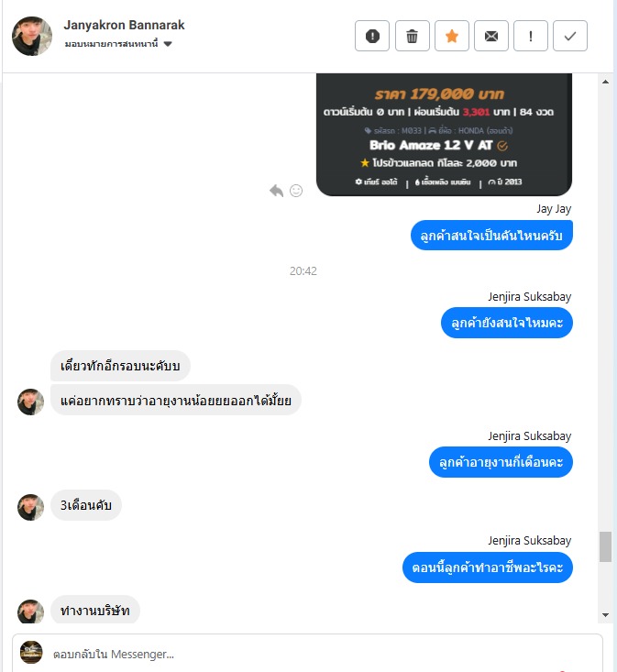
Task: Click the chat scrollbar thumb
Action: pyautogui.click(x=605, y=546)
